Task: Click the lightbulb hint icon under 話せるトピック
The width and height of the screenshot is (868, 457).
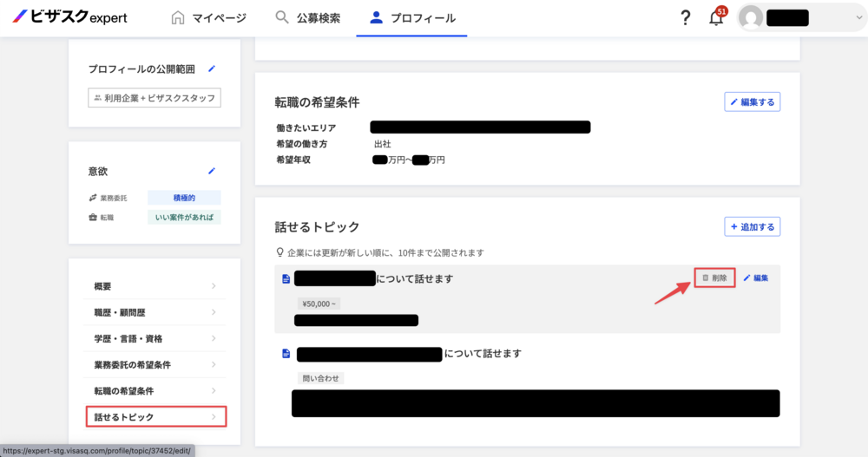Action: point(280,252)
